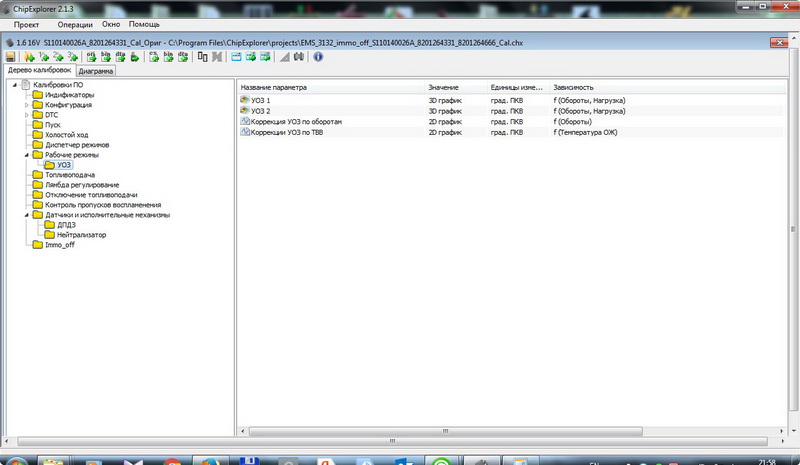Expand the DTC folder node
Image resolution: width=800 pixels, height=465 pixels.
27,115
